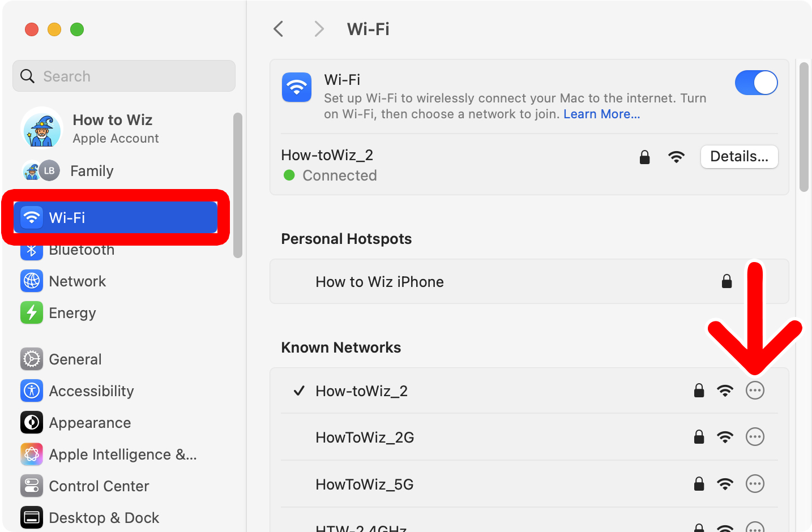Open Desktop & Dock settings icon
Image resolution: width=812 pixels, height=532 pixels.
coord(31,517)
